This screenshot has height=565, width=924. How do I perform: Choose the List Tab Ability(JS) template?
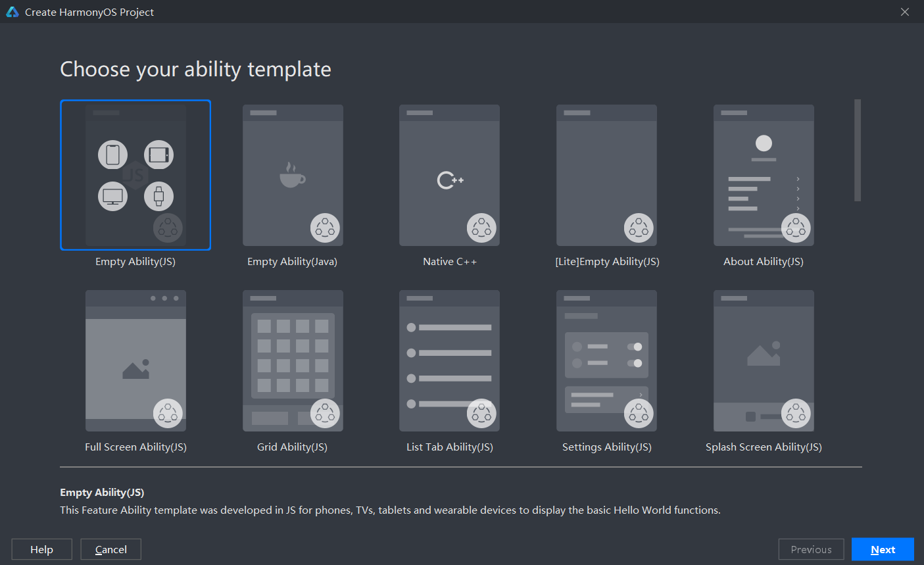coord(449,360)
